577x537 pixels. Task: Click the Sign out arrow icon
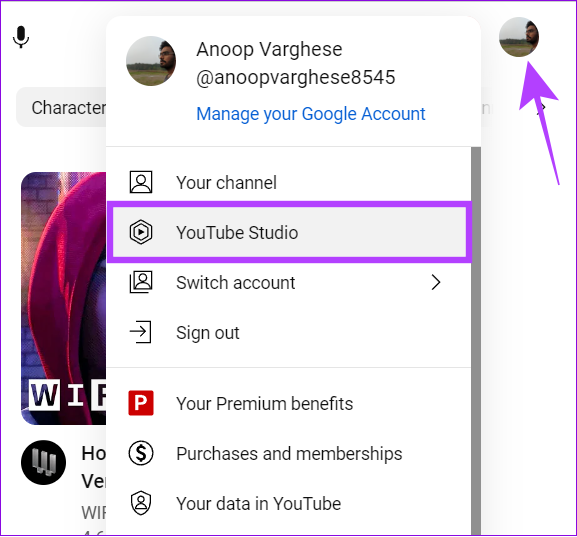[141, 332]
